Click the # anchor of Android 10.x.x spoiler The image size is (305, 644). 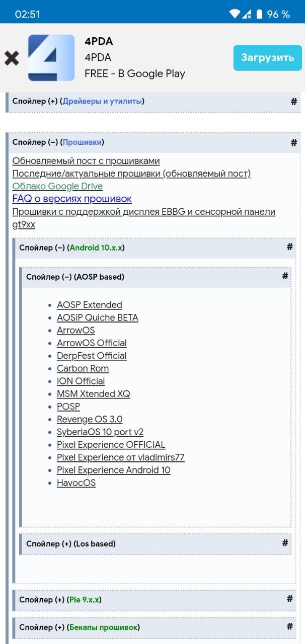(x=289, y=247)
